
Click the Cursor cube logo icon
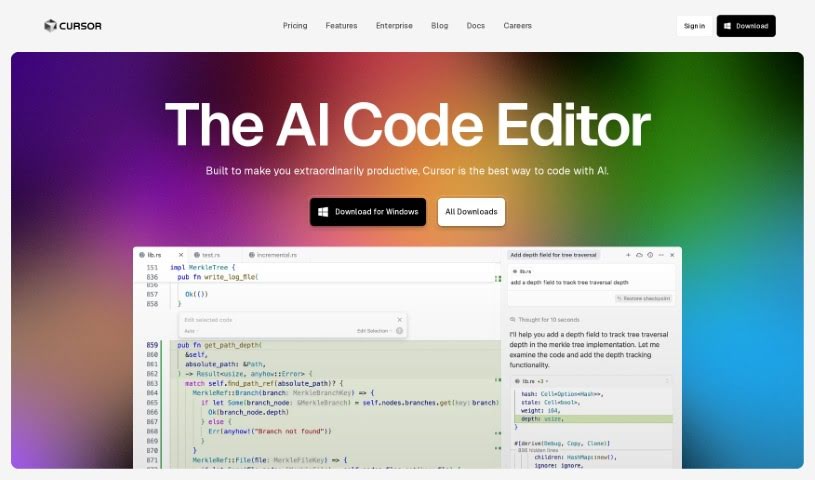tap(50, 26)
